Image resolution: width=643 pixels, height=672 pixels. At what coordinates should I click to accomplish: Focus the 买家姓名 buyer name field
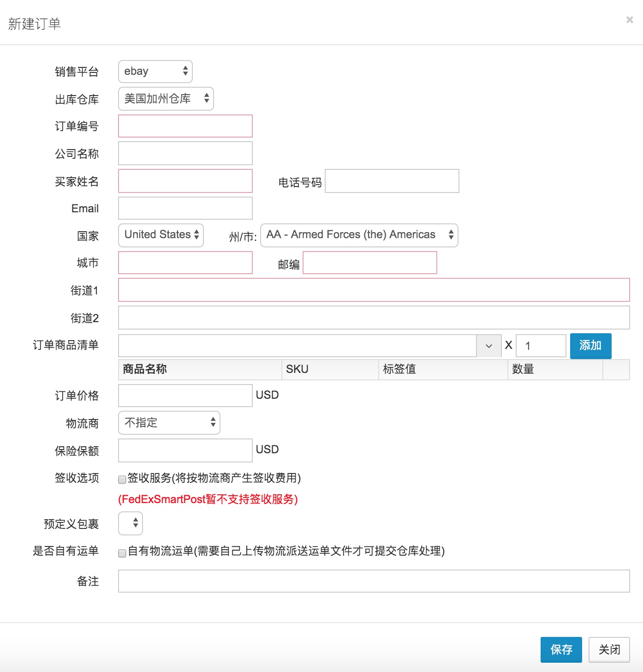pos(185,181)
